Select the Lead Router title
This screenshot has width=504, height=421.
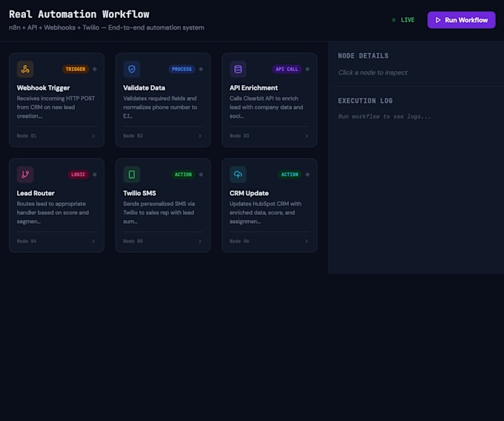click(36, 193)
